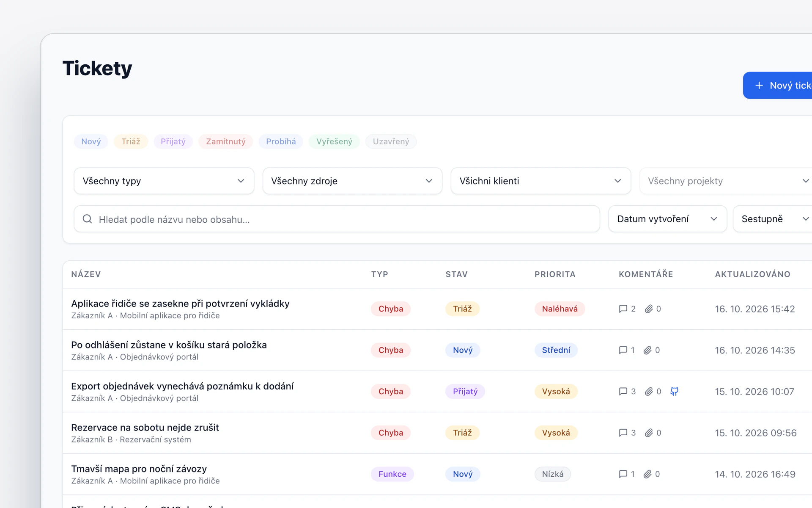Open the Datum vytvoření sort dropdown

pyautogui.click(x=668, y=219)
